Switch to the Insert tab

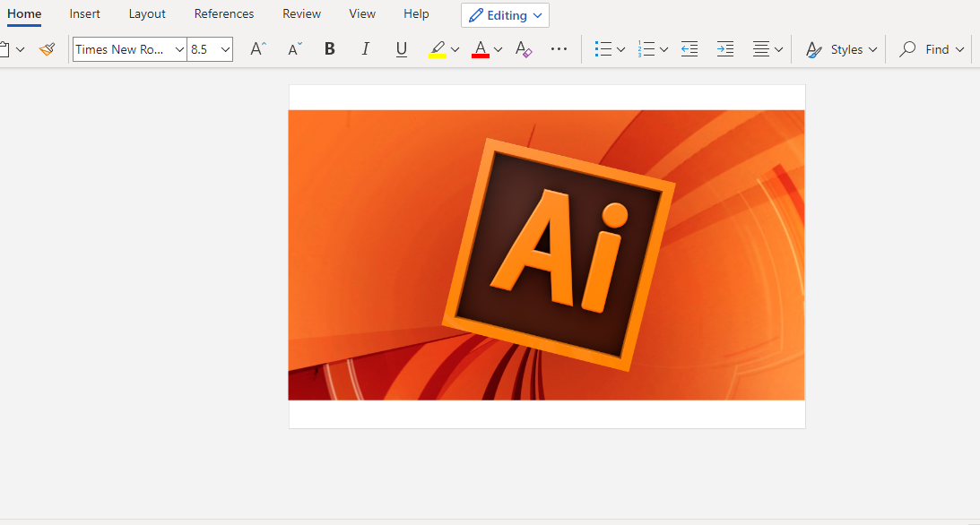tap(84, 13)
